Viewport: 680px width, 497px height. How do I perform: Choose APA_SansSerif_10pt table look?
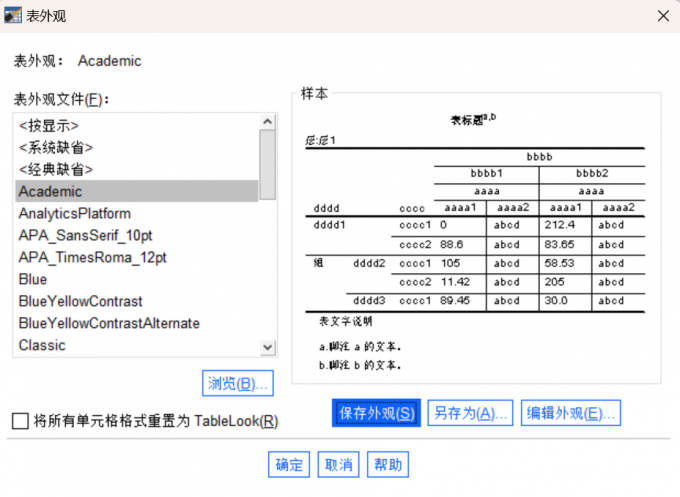pyautogui.click(x=137, y=235)
